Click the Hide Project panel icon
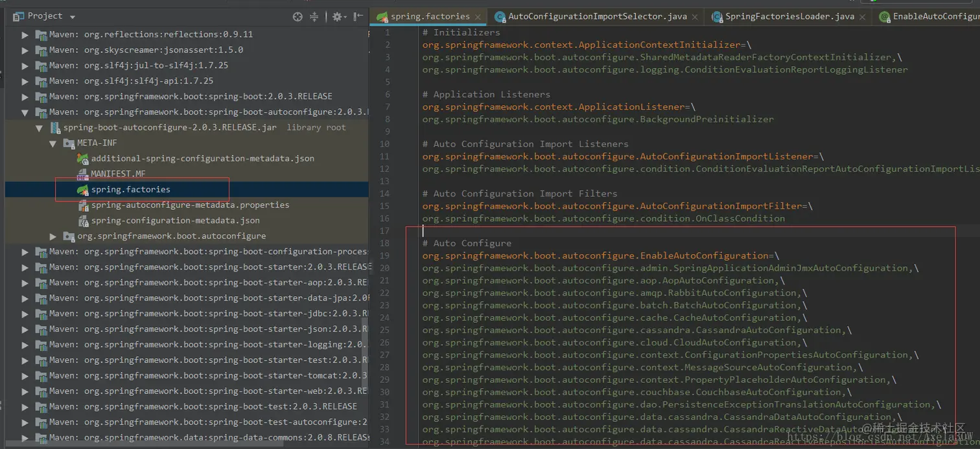The width and height of the screenshot is (980, 449). 358,17
